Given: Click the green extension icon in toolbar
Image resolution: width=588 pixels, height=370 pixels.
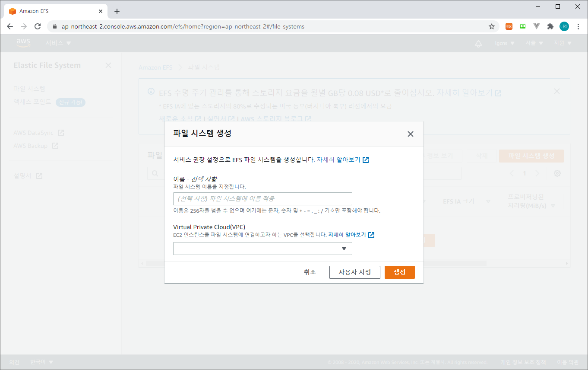Looking at the screenshot, I should (x=523, y=26).
